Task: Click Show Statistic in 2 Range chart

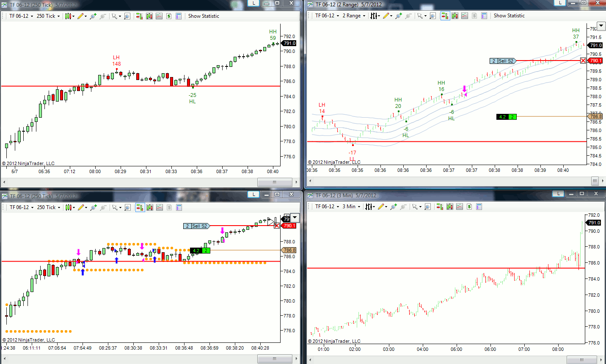Action: coord(509,16)
